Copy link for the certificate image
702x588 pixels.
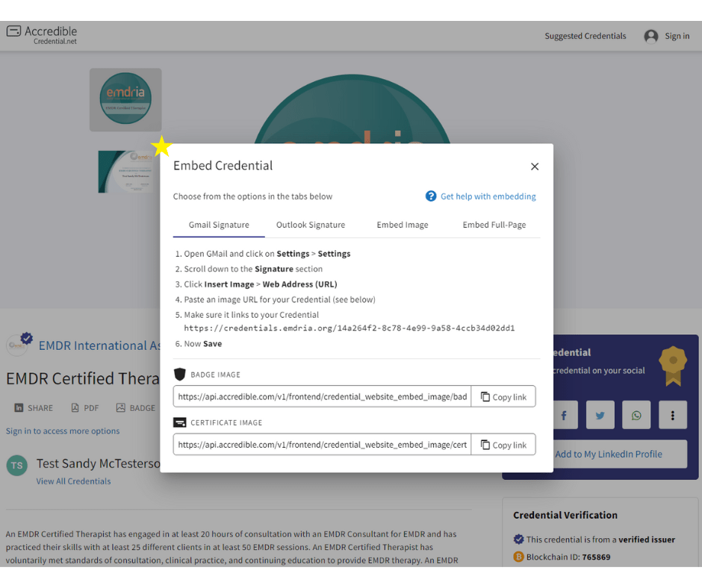[503, 445]
